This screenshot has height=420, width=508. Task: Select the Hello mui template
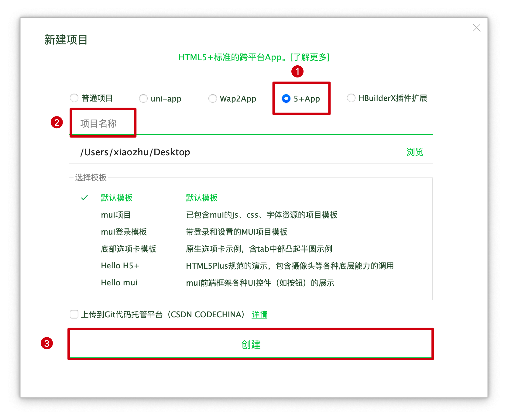(119, 282)
